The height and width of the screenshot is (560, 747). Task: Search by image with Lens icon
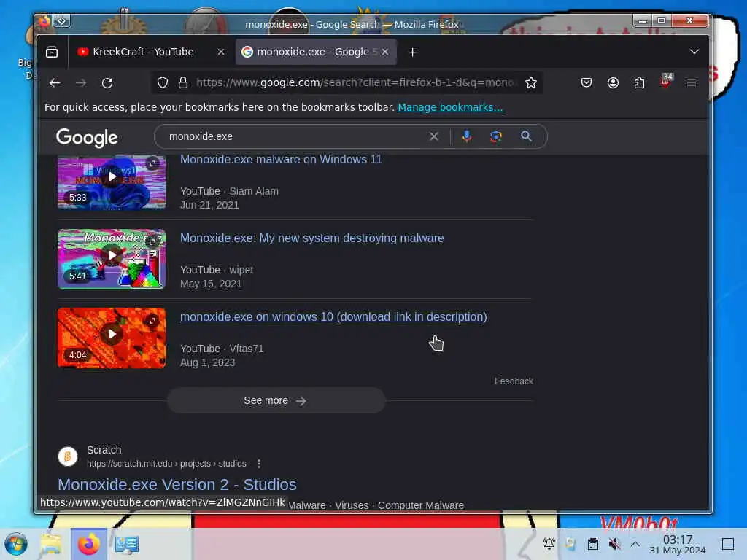pyautogui.click(x=496, y=136)
